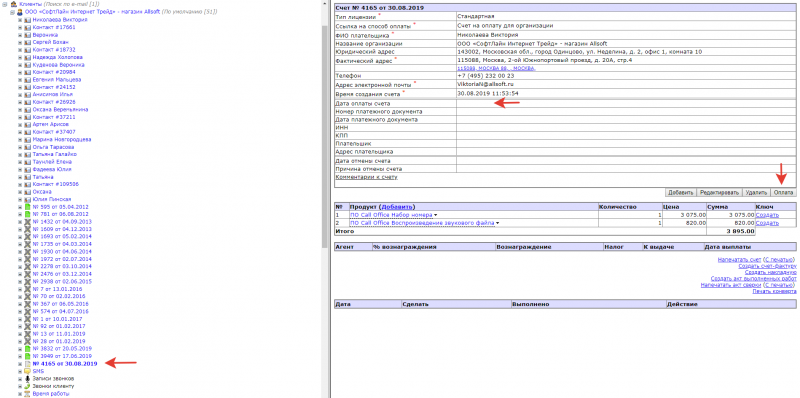
Task: Click the contact card icon beside Артем Арисов
Action: pos(28,125)
